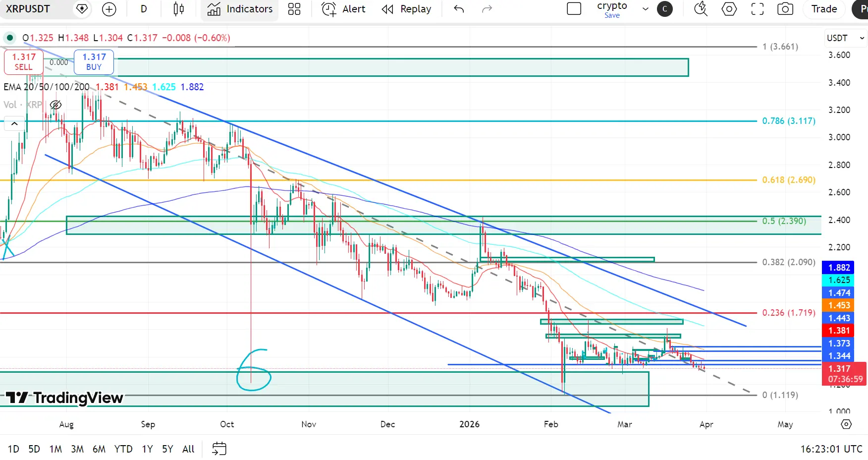Image resolution: width=868 pixels, height=460 pixels.
Task: Open the Indicators dialog
Action: click(x=240, y=9)
